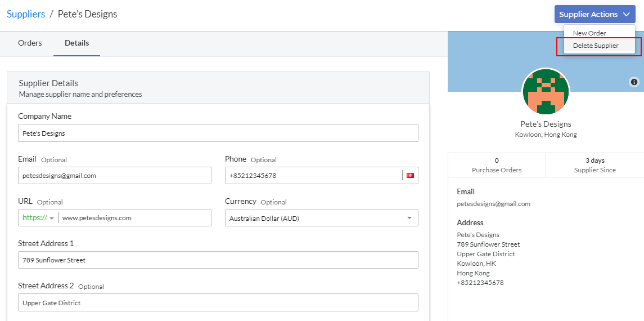Click the Street Address 1 field
This screenshot has width=644, height=321.
coord(218,260)
